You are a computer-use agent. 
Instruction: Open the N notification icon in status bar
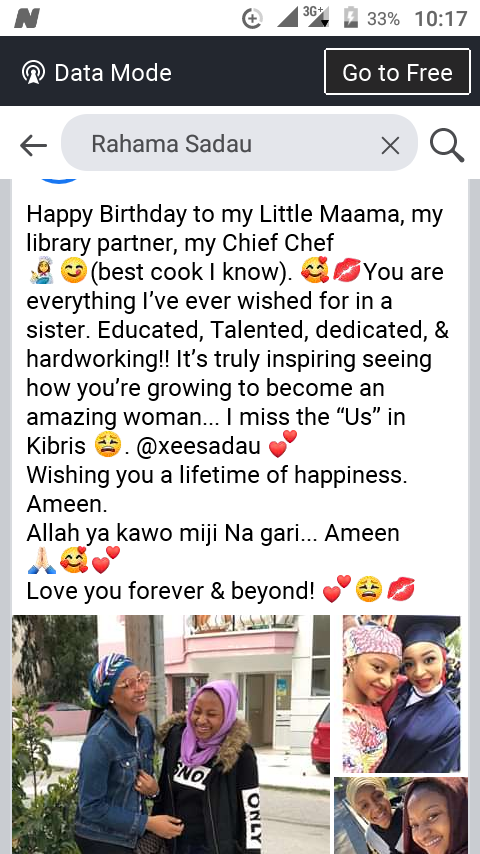click(x=27, y=19)
